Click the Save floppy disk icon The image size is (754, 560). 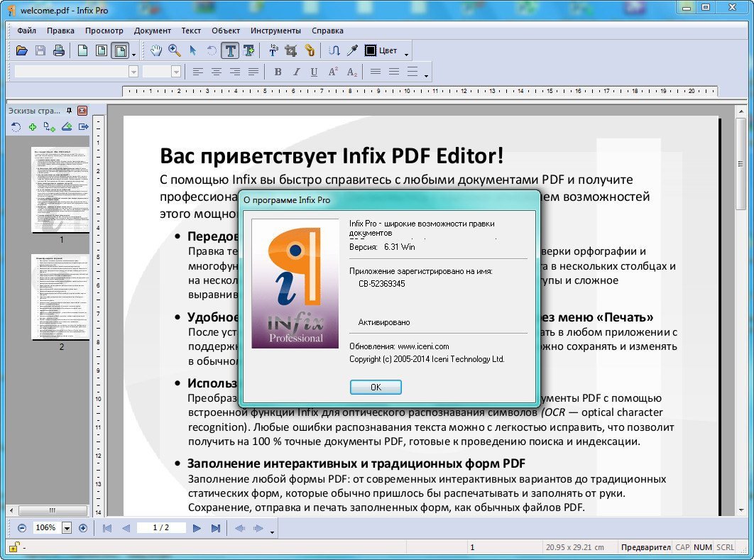pyautogui.click(x=40, y=50)
